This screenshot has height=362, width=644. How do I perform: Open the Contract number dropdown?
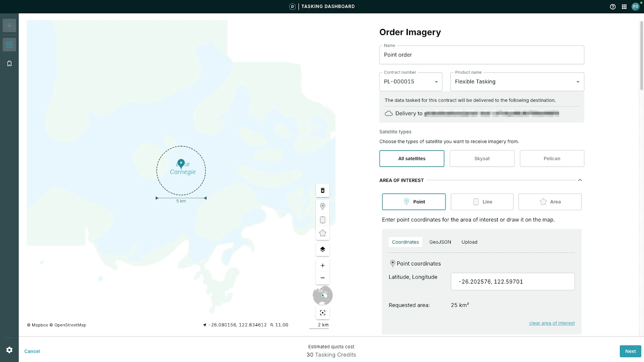click(x=411, y=82)
